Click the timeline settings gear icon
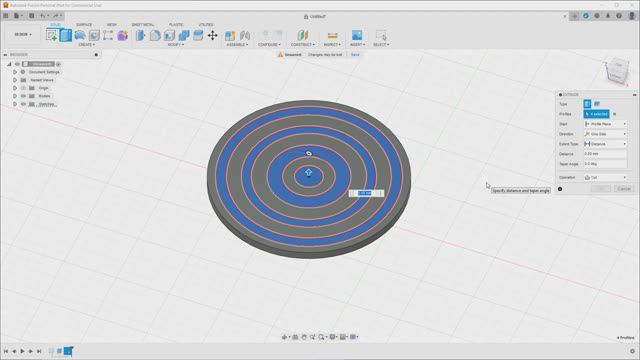Viewport: 640px width, 360px height. (x=633, y=351)
